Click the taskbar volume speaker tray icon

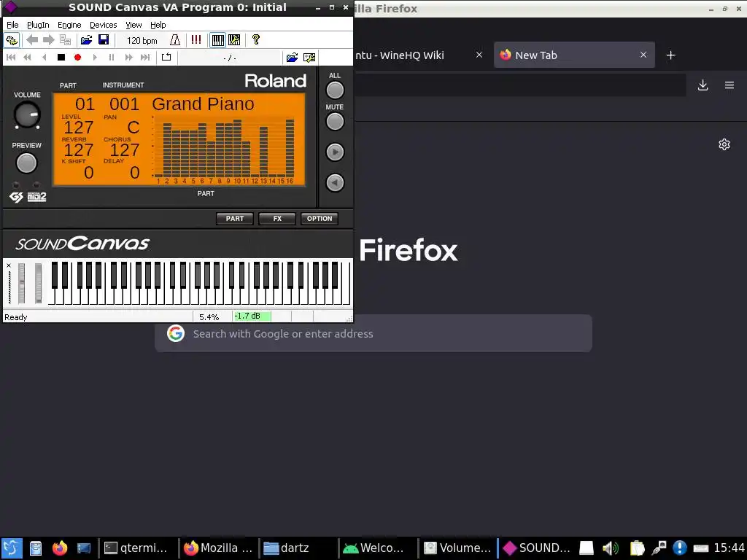tap(610, 548)
